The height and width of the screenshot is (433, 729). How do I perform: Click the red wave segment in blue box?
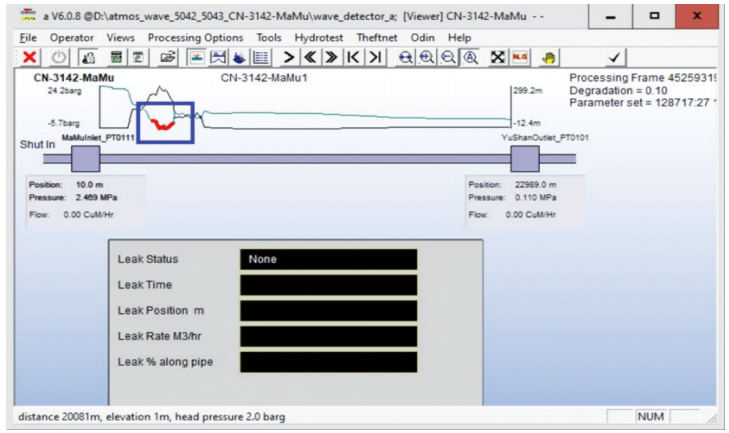[158, 123]
